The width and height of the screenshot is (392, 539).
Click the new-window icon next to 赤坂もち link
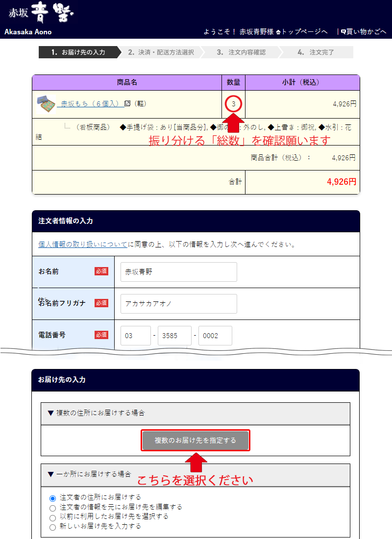point(126,104)
